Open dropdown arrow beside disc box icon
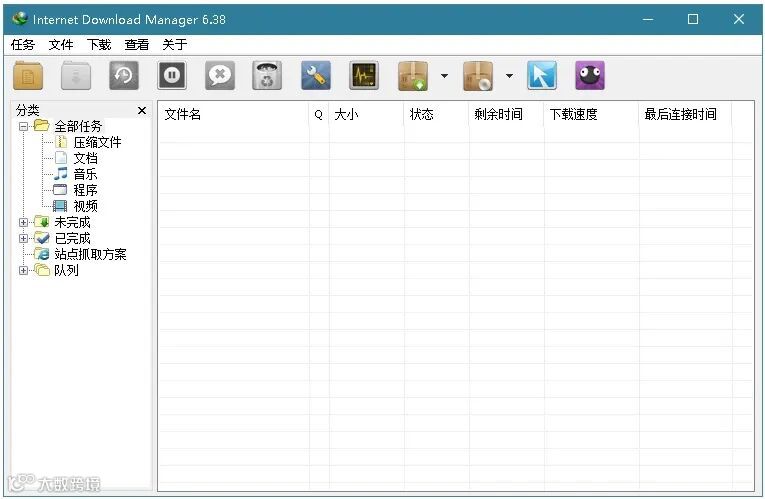The image size is (765, 499). [x=509, y=76]
